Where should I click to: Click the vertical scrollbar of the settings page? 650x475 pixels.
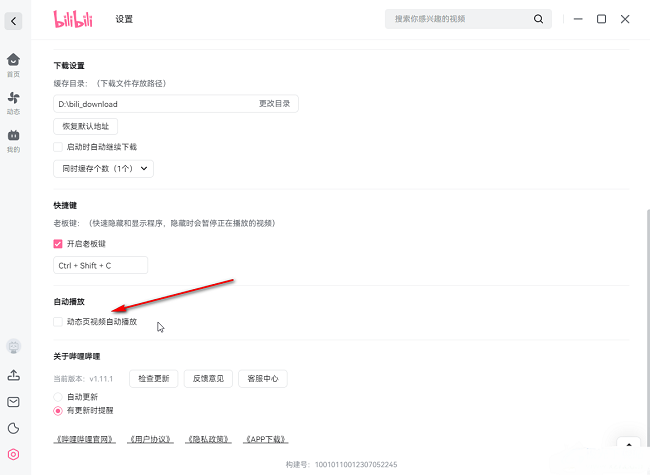pos(648,327)
